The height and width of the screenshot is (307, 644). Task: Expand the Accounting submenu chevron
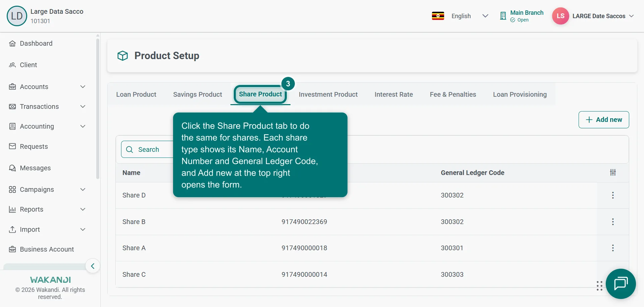pos(83,126)
